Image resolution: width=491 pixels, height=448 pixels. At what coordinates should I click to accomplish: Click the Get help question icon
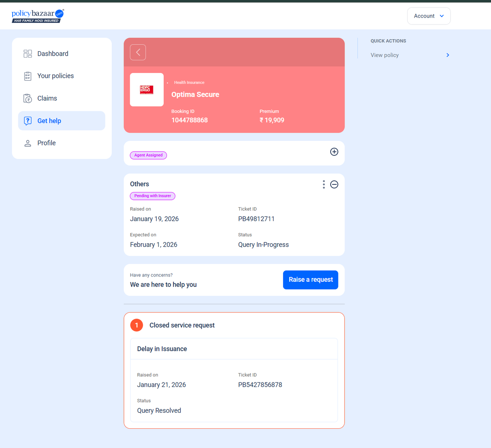(x=28, y=121)
